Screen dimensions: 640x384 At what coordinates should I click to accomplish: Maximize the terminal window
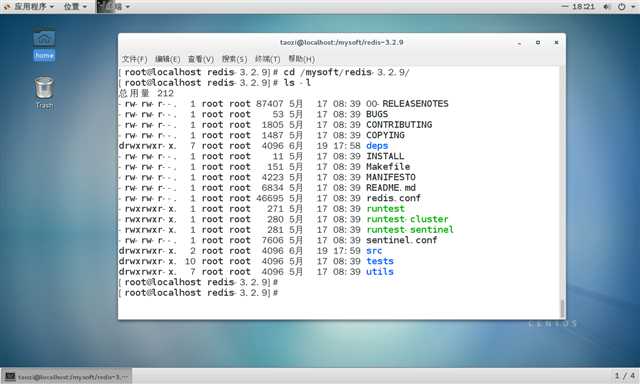[538, 42]
